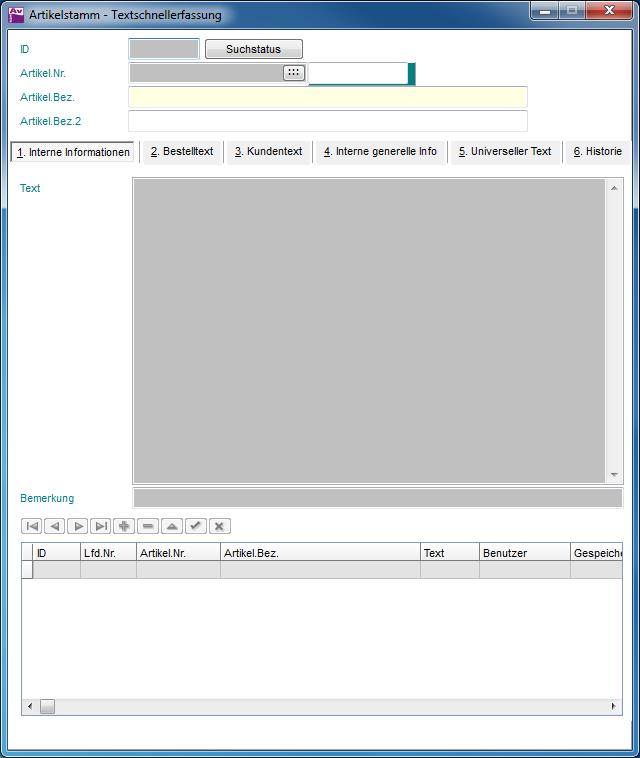The height and width of the screenshot is (758, 640).
Task: Click into Artikel.Bez.2 field
Action: (x=327, y=121)
